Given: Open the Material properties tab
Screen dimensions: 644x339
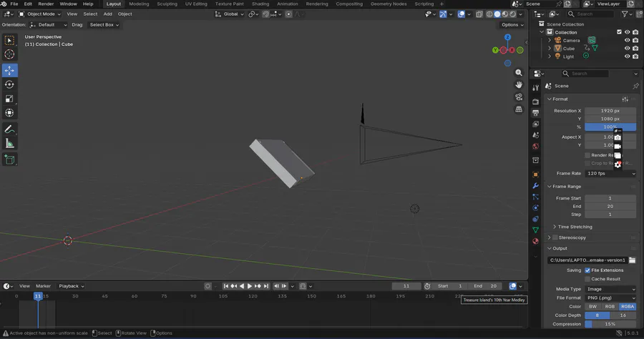Looking at the screenshot, I should click(x=535, y=241).
